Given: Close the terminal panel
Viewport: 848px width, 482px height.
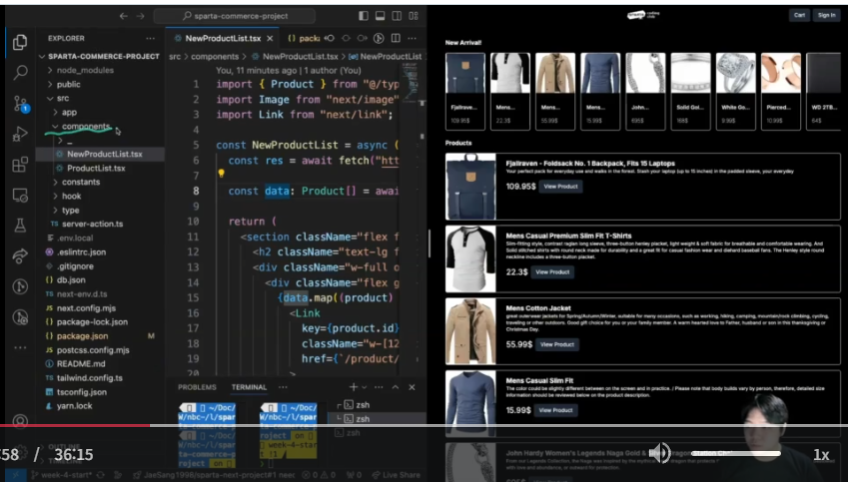Looking at the screenshot, I should pyautogui.click(x=412, y=387).
